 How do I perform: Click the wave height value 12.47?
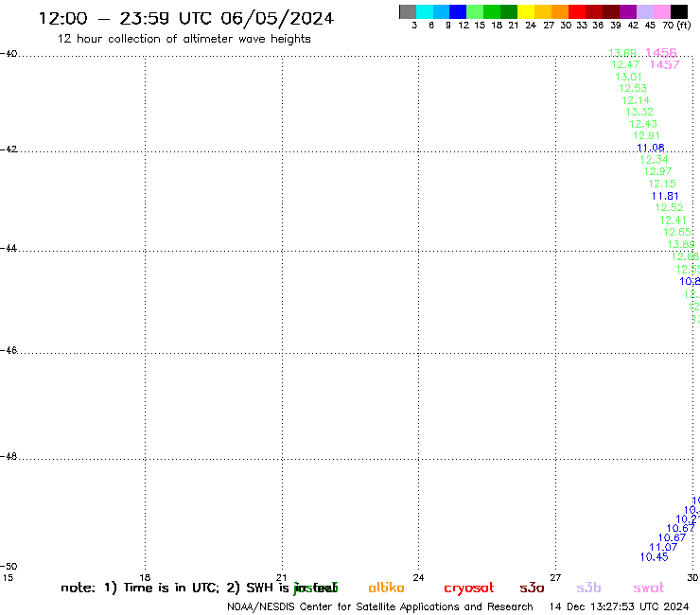click(x=625, y=64)
